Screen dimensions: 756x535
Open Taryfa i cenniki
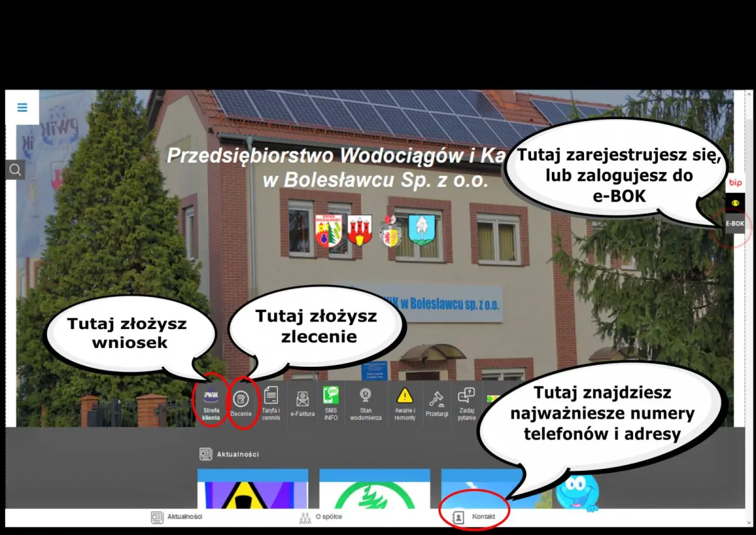271,404
